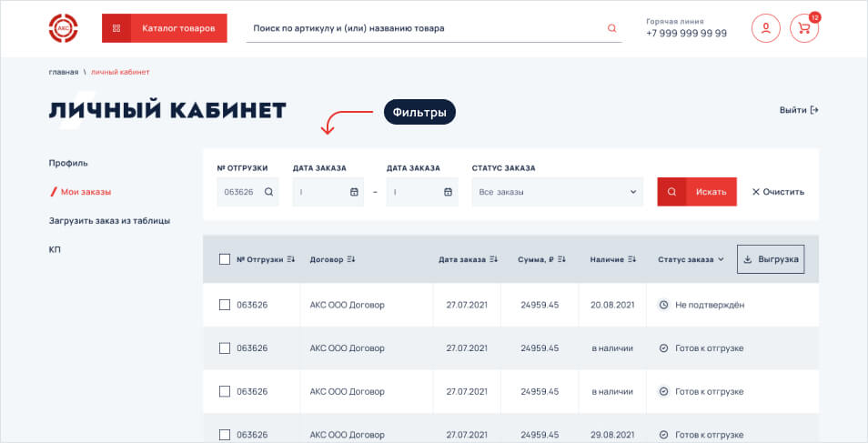Click the magnifier icon in the top search bar
868x443 pixels.
[x=611, y=28]
